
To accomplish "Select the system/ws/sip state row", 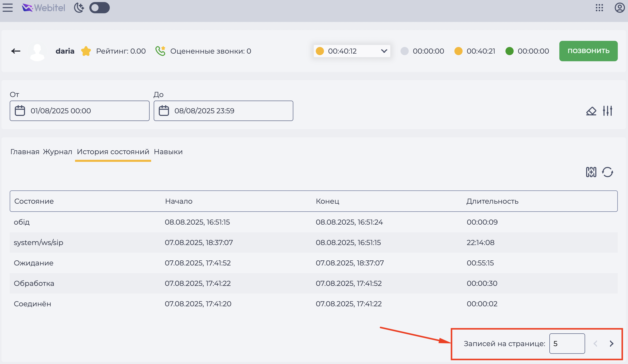I will [314, 242].
